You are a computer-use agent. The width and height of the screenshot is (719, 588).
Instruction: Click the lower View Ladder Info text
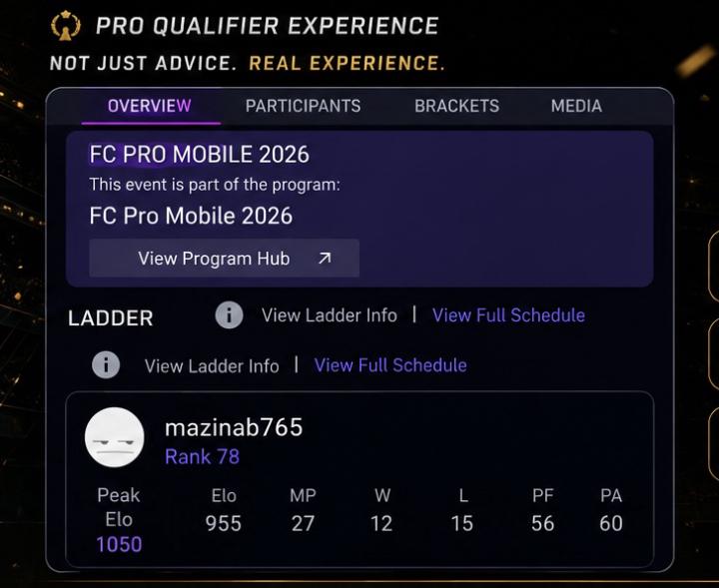click(212, 365)
